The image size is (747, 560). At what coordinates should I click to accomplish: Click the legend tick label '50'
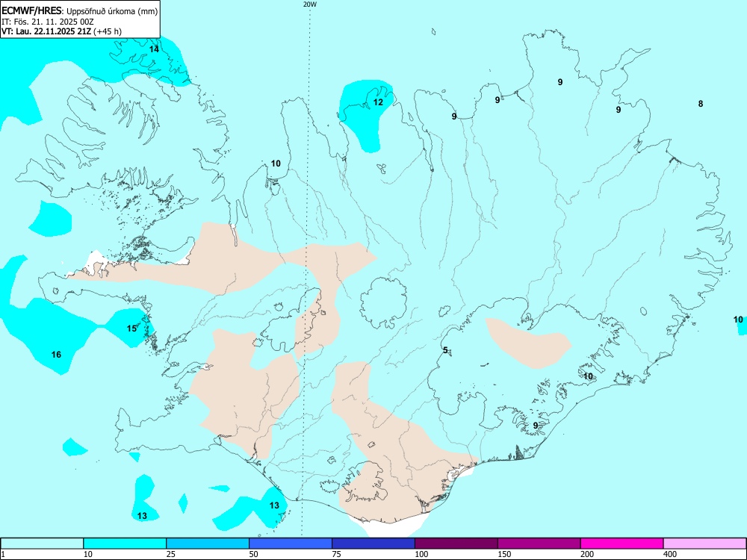[253, 554]
